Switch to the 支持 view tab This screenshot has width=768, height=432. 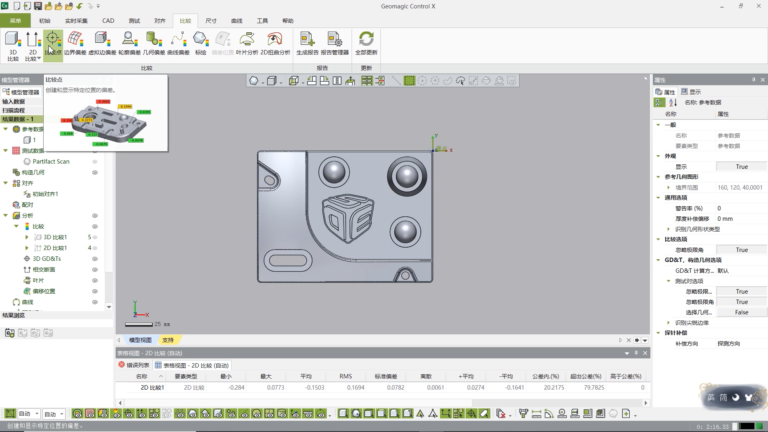tap(168, 340)
